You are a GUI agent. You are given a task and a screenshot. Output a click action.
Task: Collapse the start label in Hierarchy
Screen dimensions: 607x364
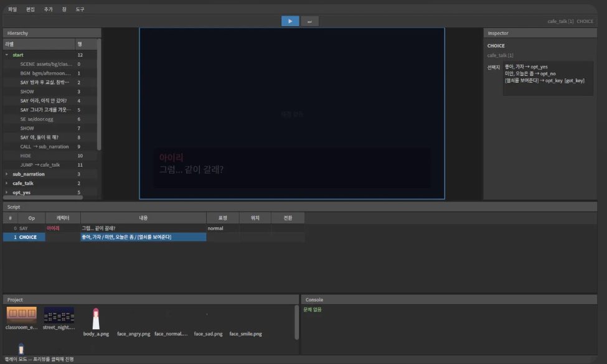pyautogui.click(x=7, y=55)
